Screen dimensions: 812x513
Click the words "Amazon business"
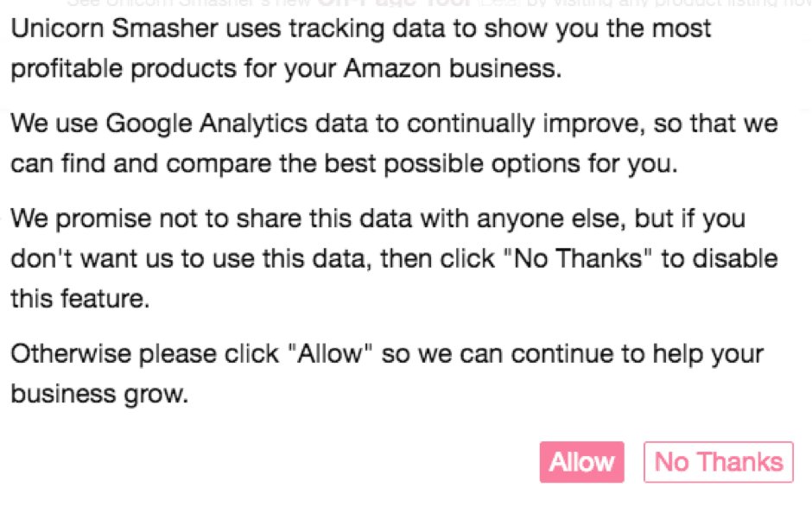tap(452, 69)
